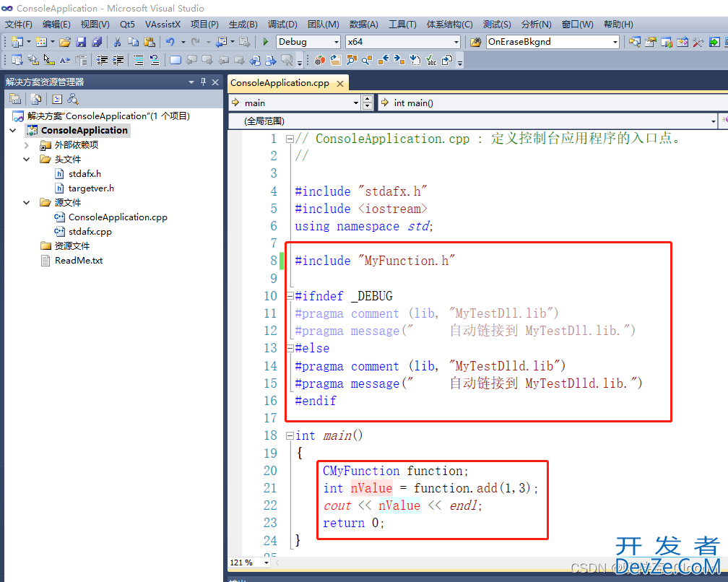The height and width of the screenshot is (582, 728).
Task: Collapse the ConsoleApplication project node
Action: [13, 131]
